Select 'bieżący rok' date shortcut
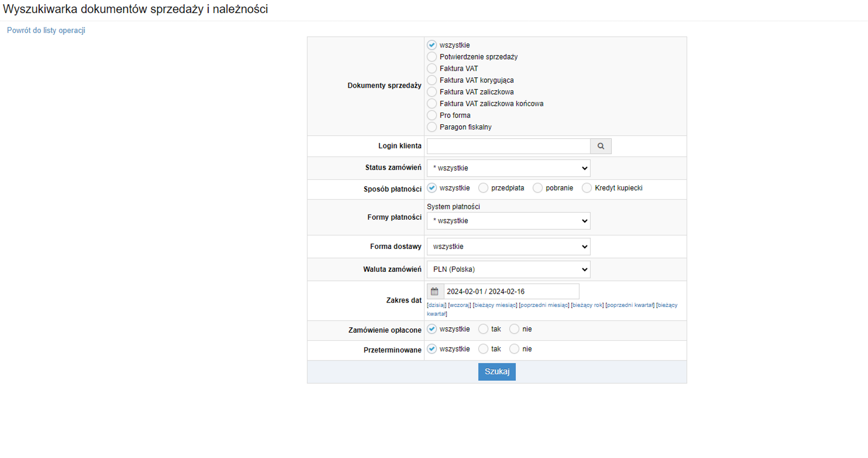Screen dimensions: 868x458 point(587,305)
